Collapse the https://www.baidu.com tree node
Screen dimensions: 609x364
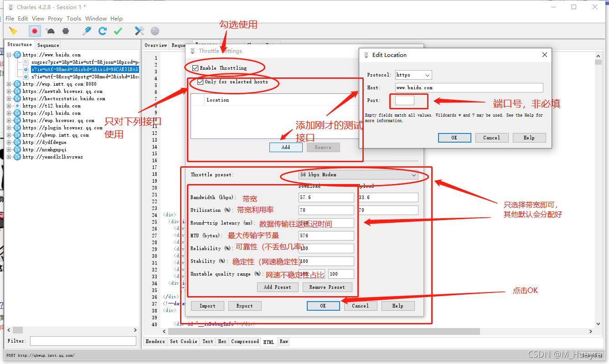pyautogui.click(x=9, y=55)
